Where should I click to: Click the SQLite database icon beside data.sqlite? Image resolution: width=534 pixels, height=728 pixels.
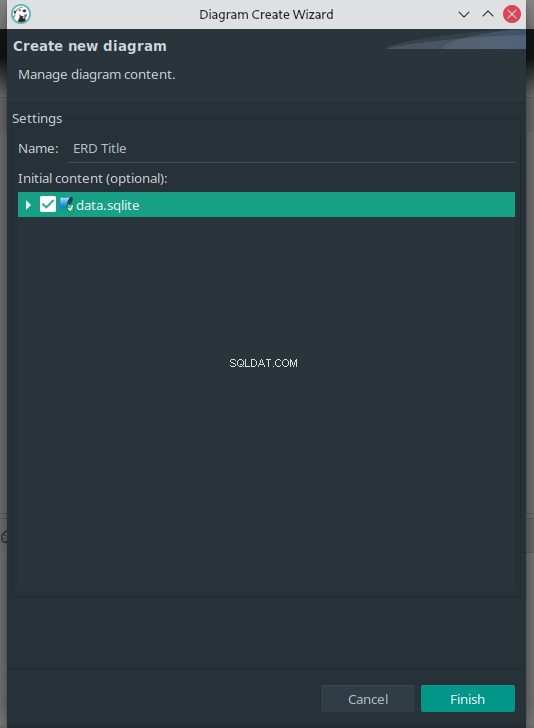(66, 204)
